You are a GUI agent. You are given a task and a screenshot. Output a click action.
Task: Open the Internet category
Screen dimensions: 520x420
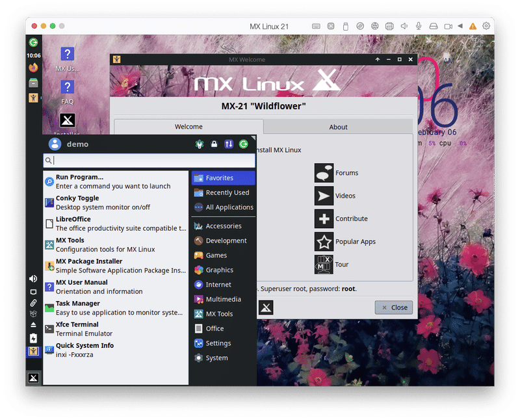(x=223, y=284)
